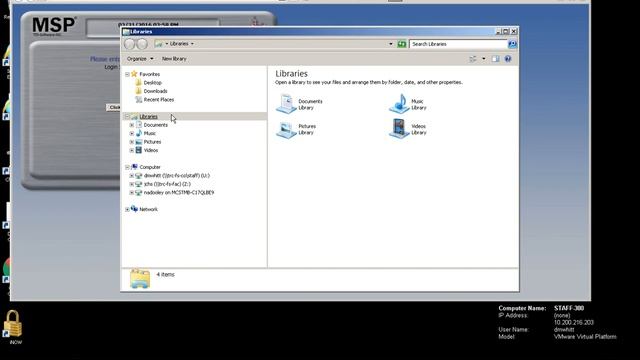The image size is (640, 360).
Task: Select Network in the navigation tree
Action: pyautogui.click(x=148, y=209)
